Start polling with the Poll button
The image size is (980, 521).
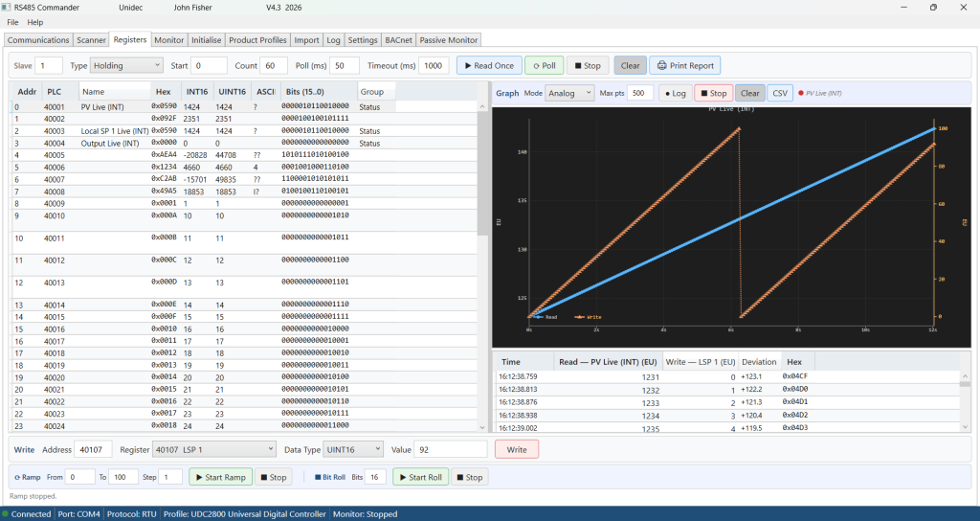(x=544, y=66)
